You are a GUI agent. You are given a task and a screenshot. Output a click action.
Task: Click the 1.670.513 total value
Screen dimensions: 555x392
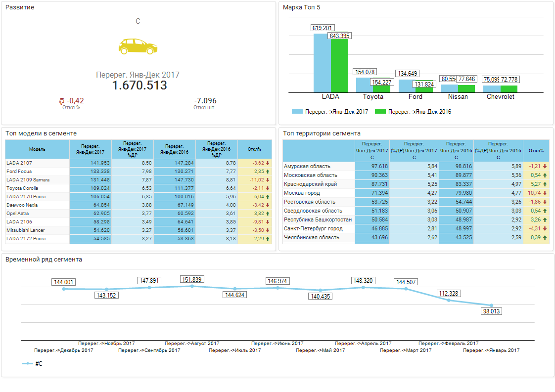click(139, 85)
